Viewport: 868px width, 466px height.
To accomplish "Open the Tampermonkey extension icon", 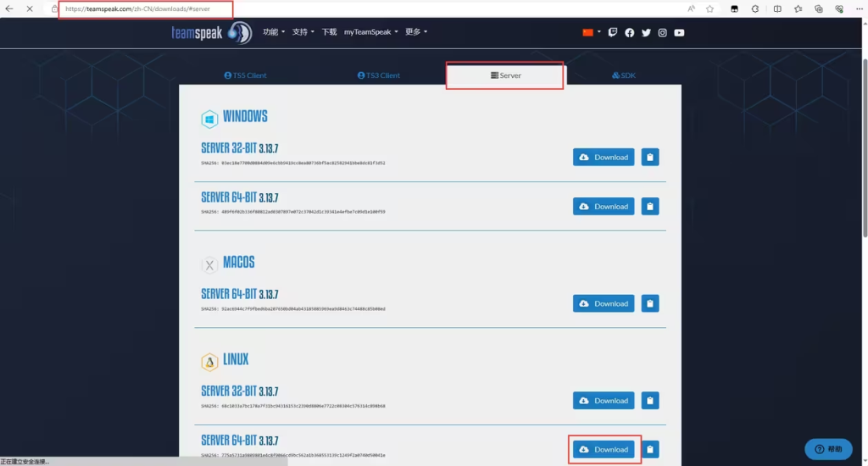I will click(734, 8).
